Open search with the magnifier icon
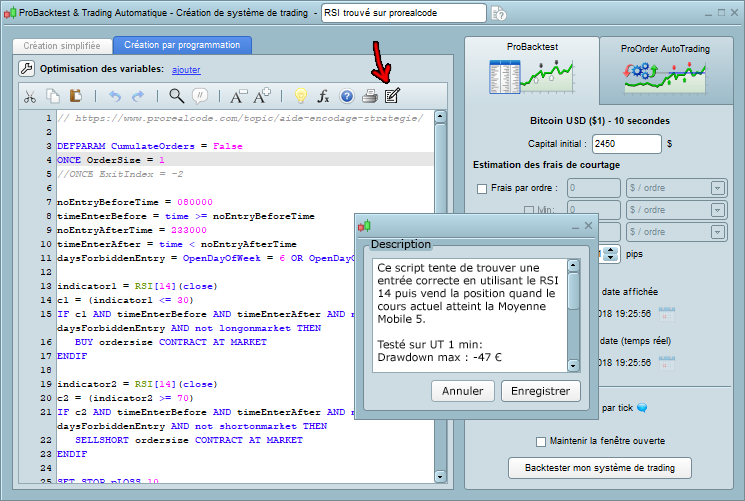 [x=176, y=97]
